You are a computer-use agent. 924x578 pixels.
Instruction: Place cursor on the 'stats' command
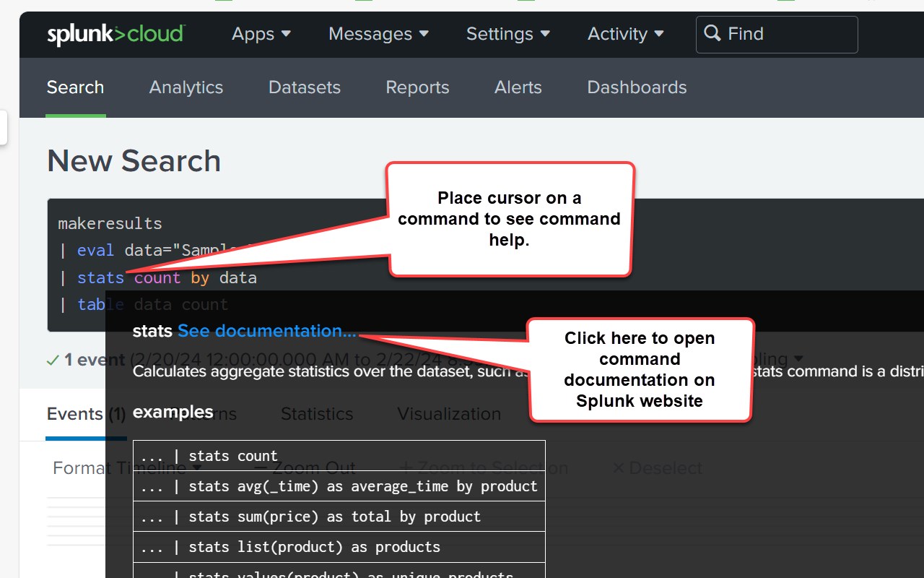tap(100, 277)
